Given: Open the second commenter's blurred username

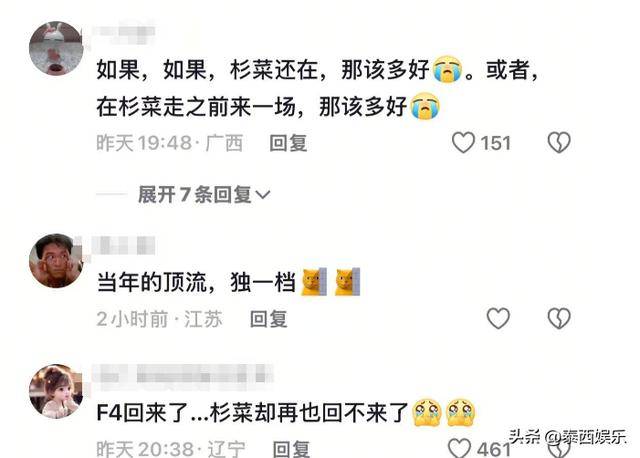Looking at the screenshot, I should (124, 245).
